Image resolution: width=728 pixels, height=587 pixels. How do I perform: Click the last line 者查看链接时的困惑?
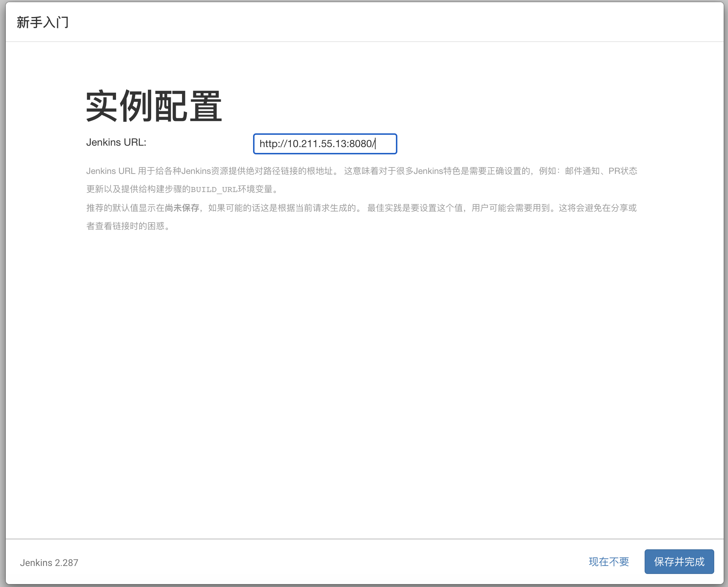(x=127, y=226)
